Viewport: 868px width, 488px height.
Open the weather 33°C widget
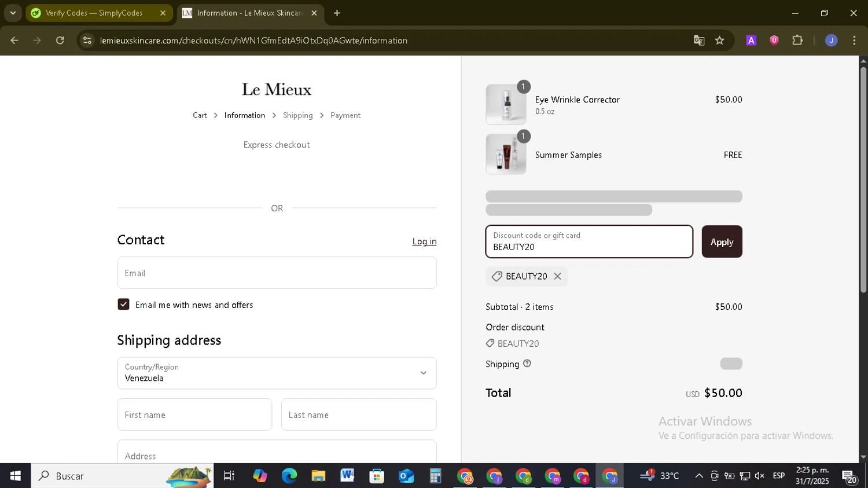660,476
